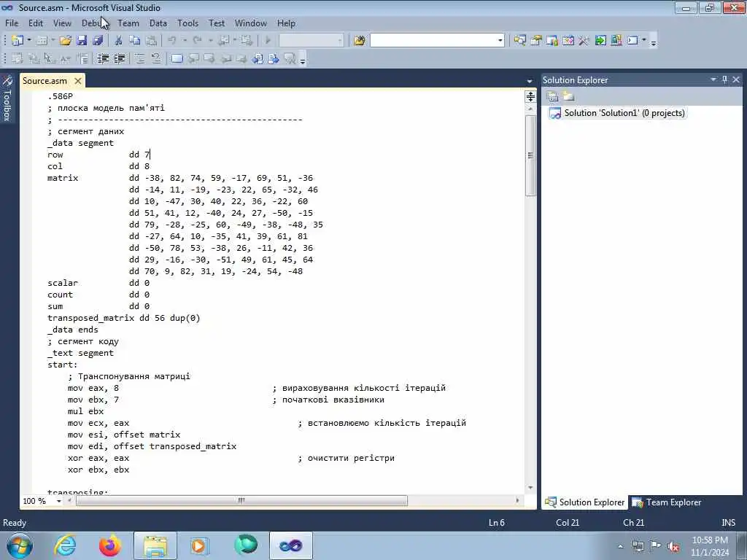Click the Start Debugging play icon
Image resolution: width=747 pixels, height=560 pixels.
tap(268, 41)
